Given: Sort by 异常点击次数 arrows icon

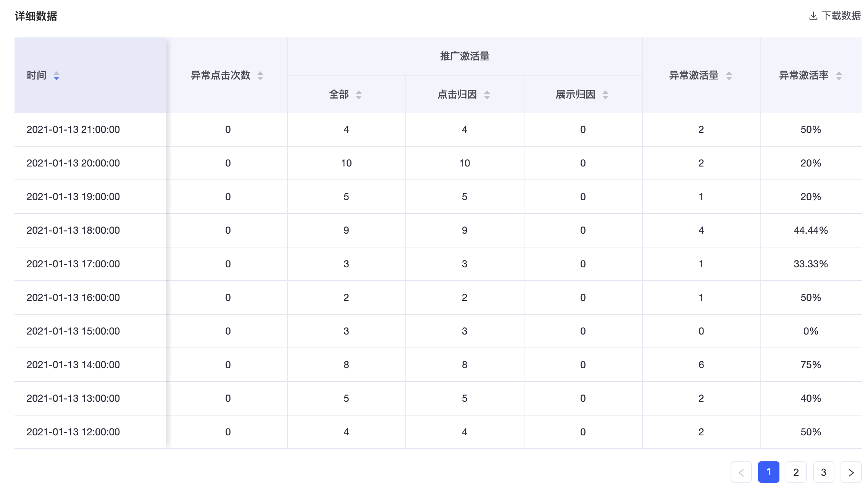Looking at the screenshot, I should coord(260,76).
